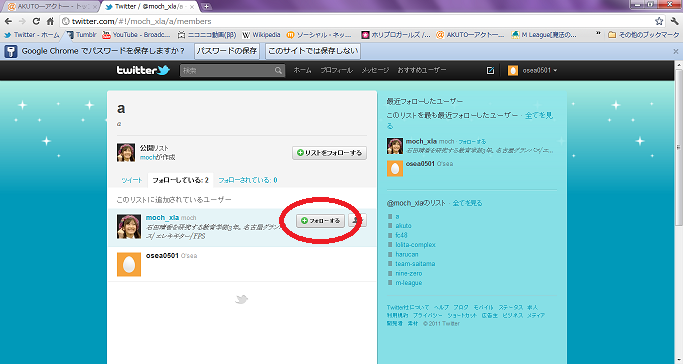Open the Wikipedia bookmark
The height and width of the screenshot is (364, 683).
pos(261,35)
